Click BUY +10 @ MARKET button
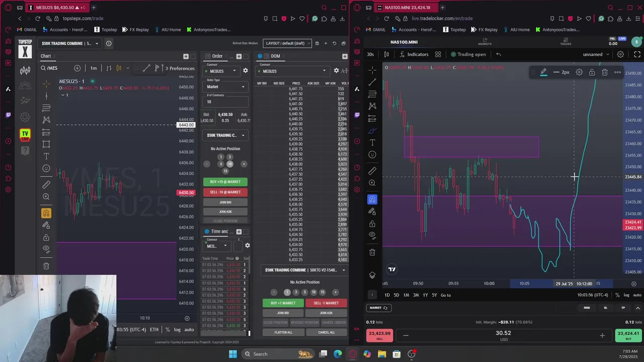This screenshot has height=362, width=644. tap(225, 182)
